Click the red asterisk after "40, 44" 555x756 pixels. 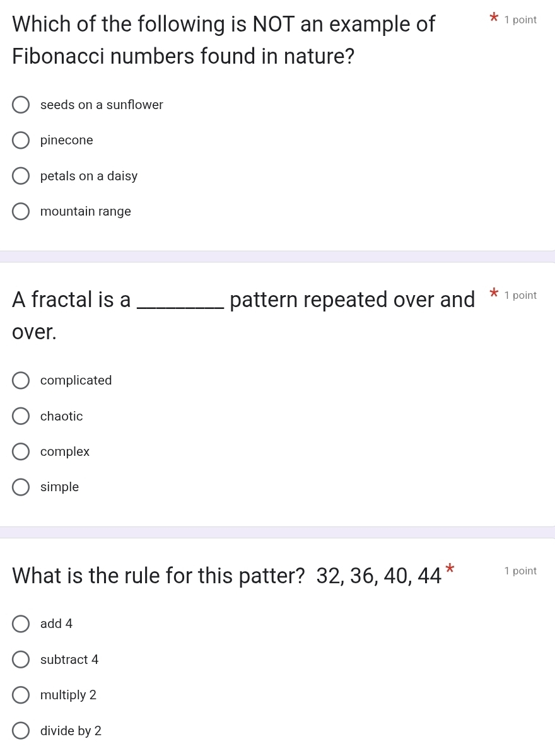450,568
